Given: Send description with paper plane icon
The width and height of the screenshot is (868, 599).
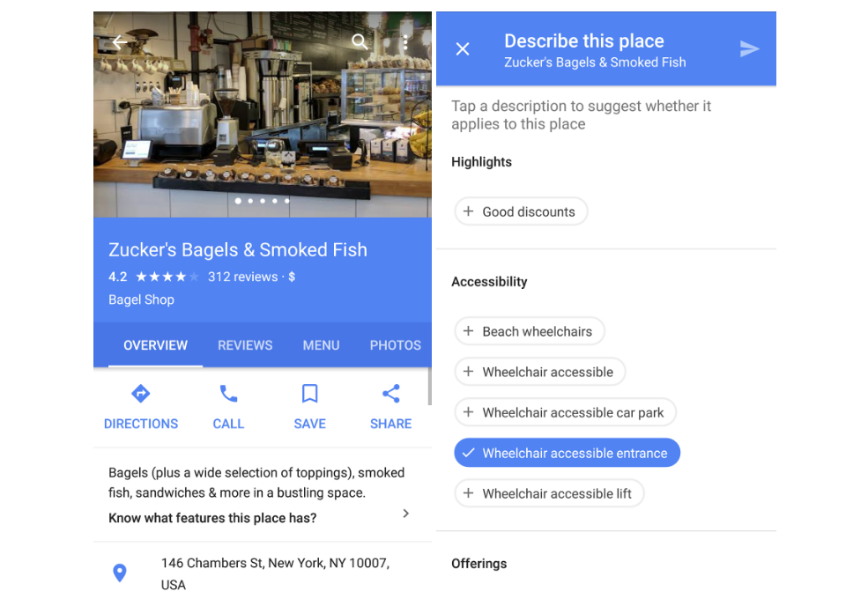Looking at the screenshot, I should [749, 48].
